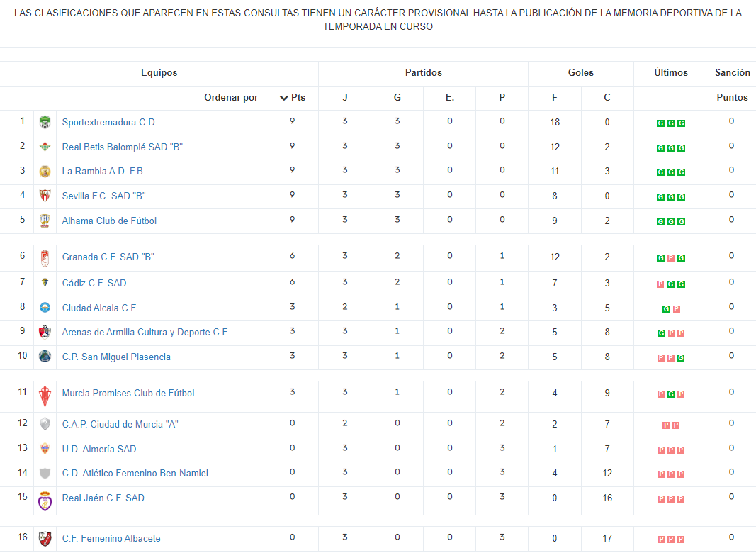Click the Murcia Promises crest
The height and width of the screenshot is (558, 756).
[45, 396]
